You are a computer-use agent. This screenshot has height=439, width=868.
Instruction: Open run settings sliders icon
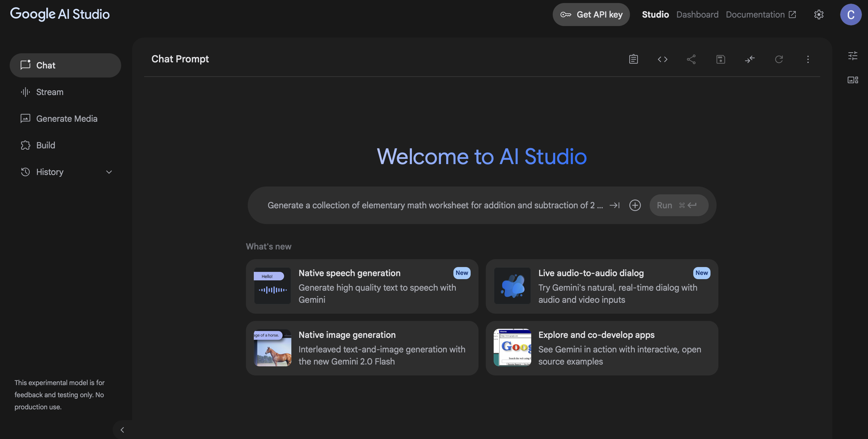[853, 56]
